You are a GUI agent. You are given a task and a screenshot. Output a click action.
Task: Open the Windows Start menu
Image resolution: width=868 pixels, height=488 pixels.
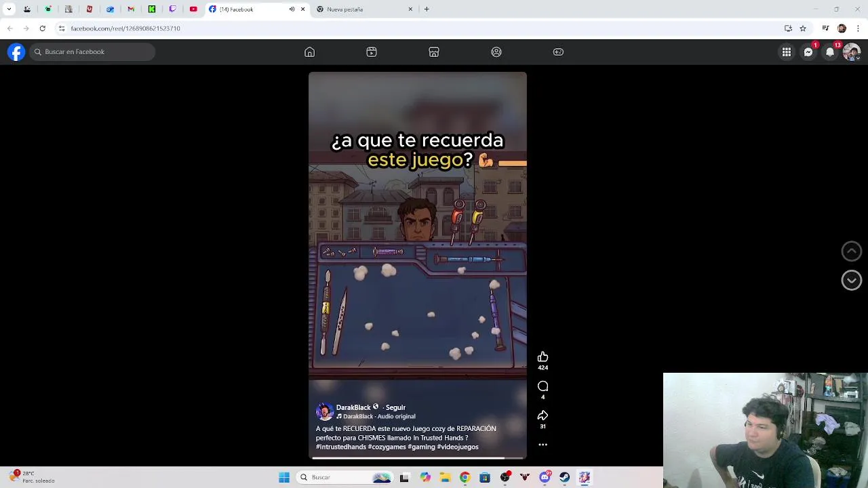pos(284,477)
